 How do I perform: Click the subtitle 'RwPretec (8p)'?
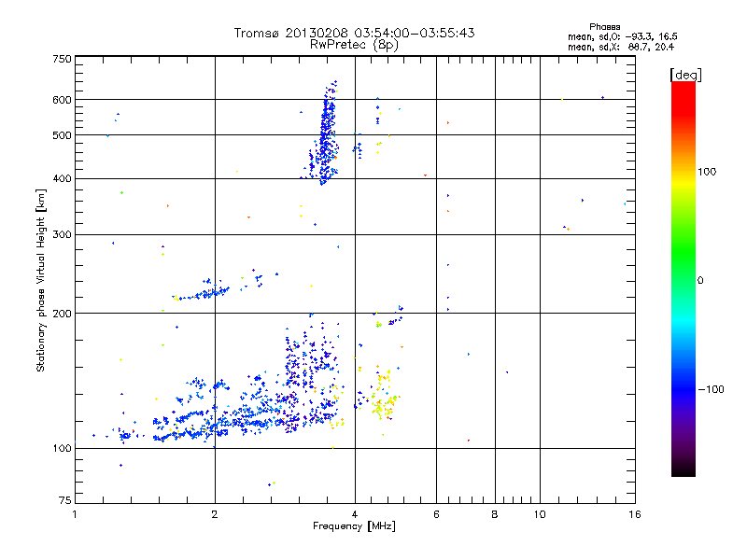click(354, 45)
